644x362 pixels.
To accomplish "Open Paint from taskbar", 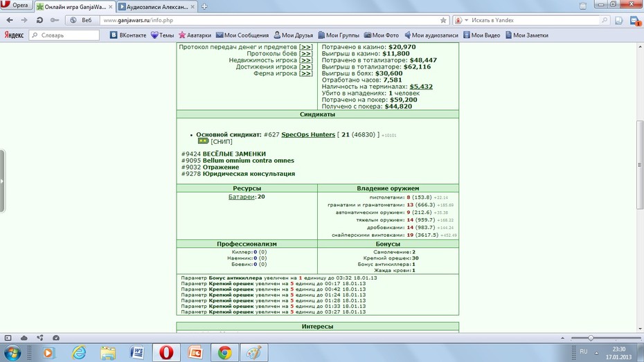I will 254,353.
